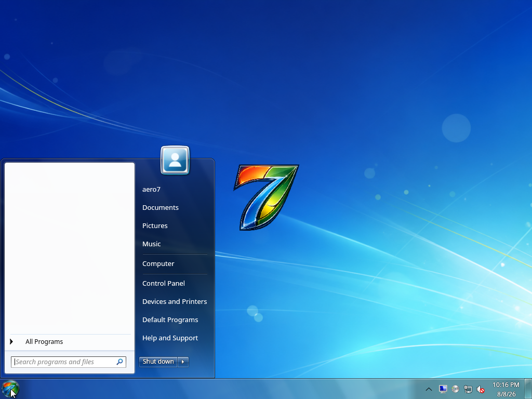Viewport: 532px width, 399px height.
Task: Click the Search programs and files field
Action: [69, 362]
